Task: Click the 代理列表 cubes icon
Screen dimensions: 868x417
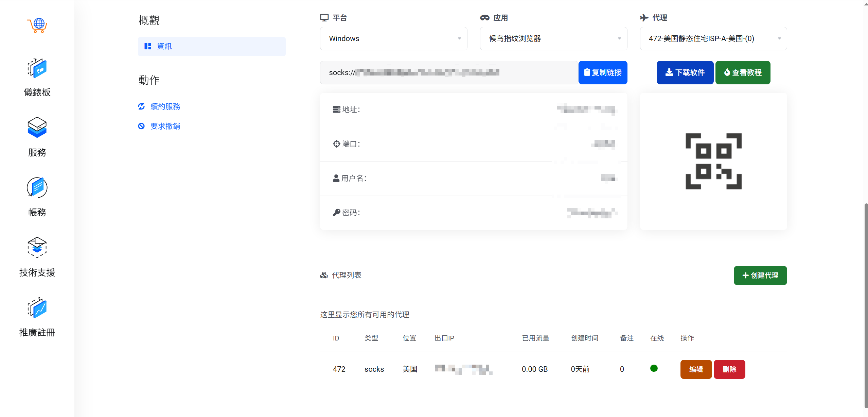Action: [x=324, y=275]
